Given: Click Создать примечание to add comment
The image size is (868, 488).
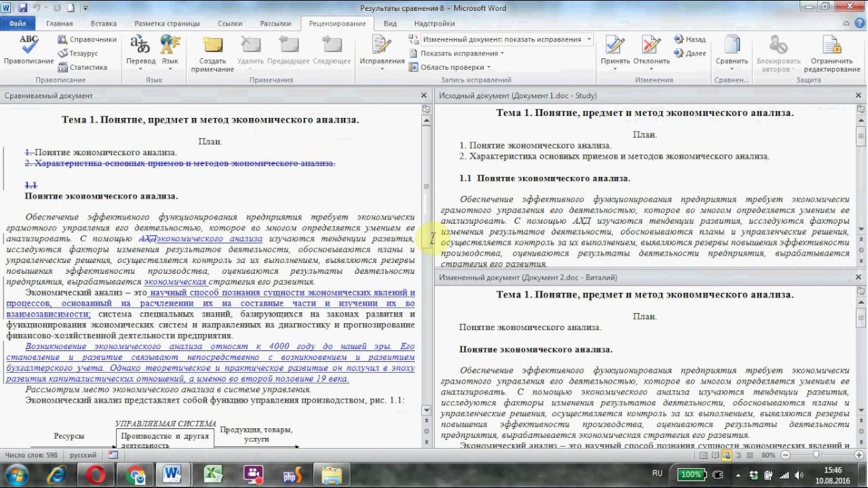Looking at the screenshot, I should 212,54.
